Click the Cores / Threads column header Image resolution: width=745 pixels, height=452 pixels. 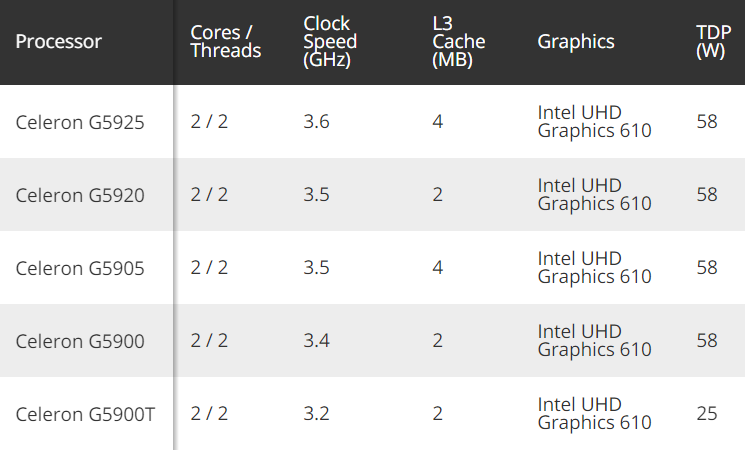226,42
